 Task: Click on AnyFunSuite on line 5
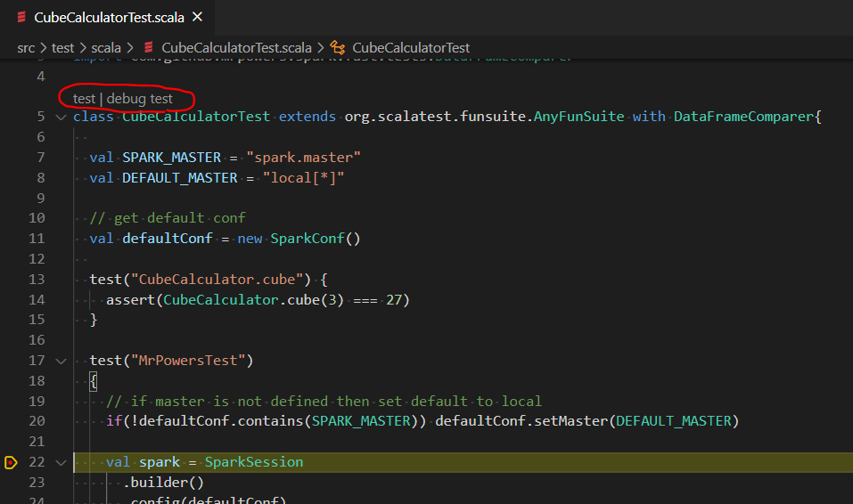(578, 117)
